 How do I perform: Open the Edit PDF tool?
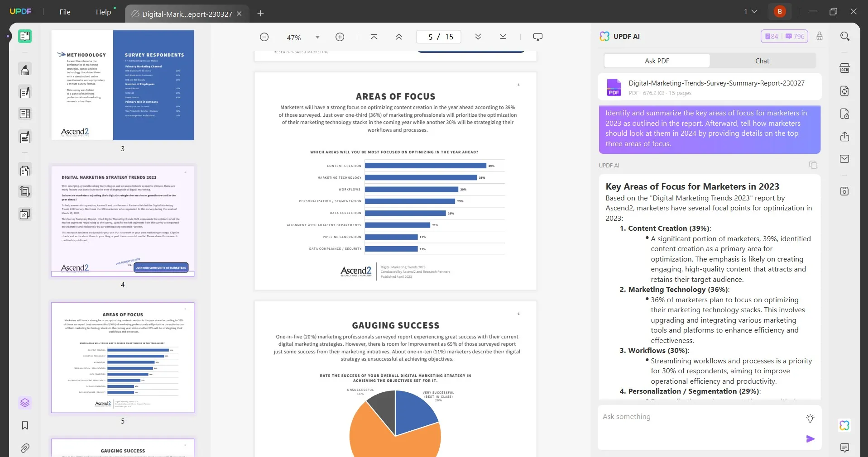(x=25, y=92)
